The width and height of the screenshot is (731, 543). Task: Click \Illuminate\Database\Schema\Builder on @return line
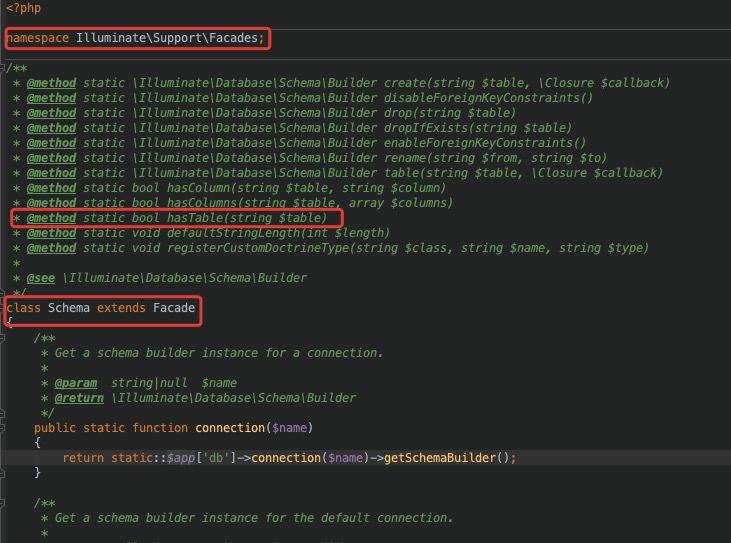pos(234,398)
